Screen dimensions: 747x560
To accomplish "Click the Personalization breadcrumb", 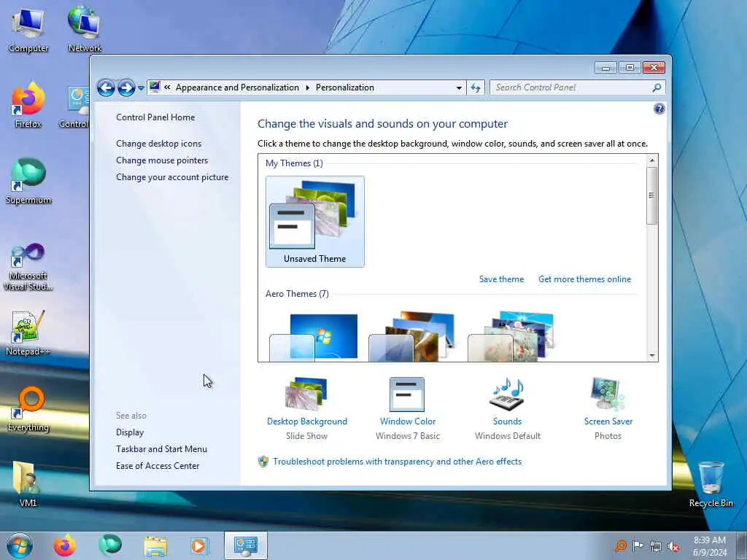I will click(345, 87).
